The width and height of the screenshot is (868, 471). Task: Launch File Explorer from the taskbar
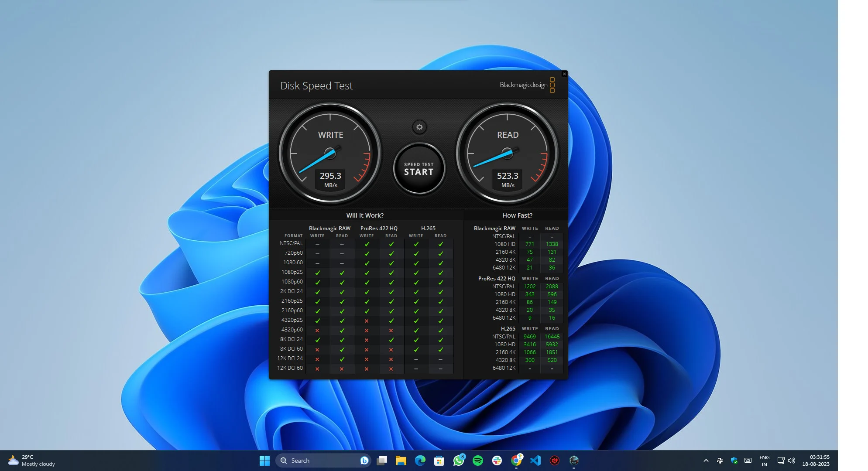pyautogui.click(x=401, y=461)
